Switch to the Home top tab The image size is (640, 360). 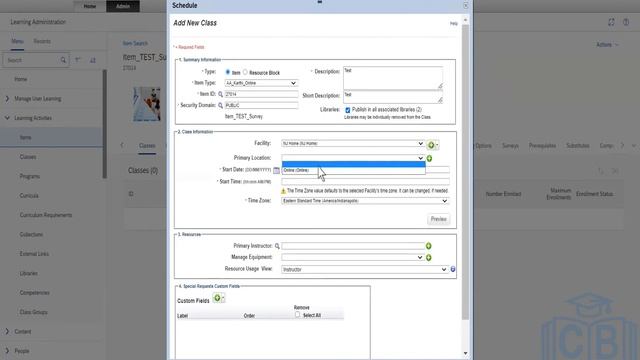point(90,6)
